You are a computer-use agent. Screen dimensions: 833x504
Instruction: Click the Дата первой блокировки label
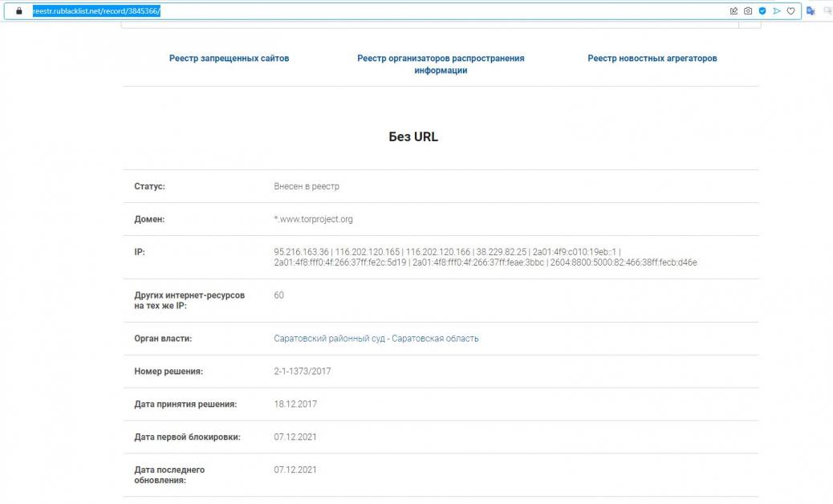[187, 437]
